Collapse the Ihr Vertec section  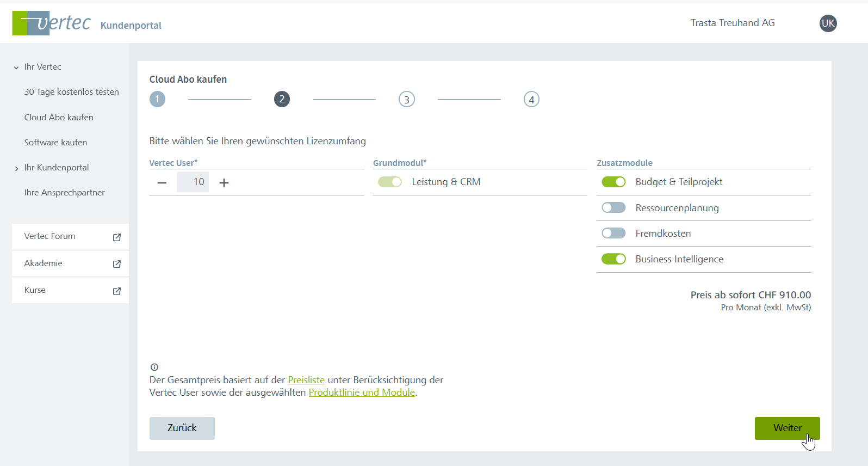pyautogui.click(x=16, y=68)
